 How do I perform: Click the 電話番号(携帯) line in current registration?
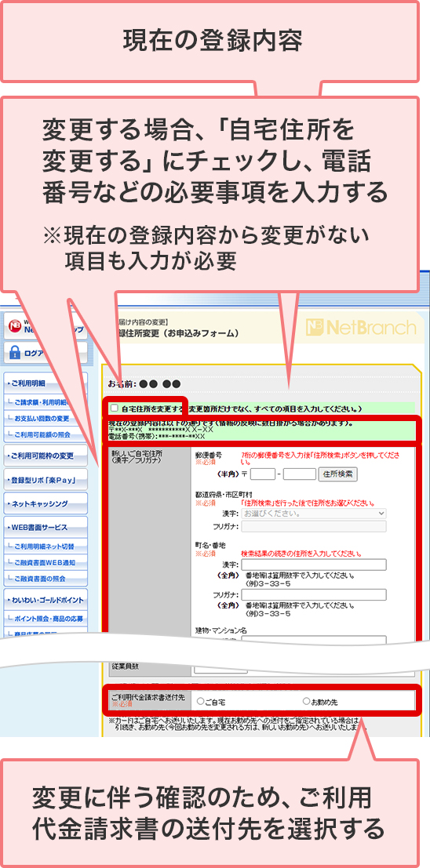[157, 436]
